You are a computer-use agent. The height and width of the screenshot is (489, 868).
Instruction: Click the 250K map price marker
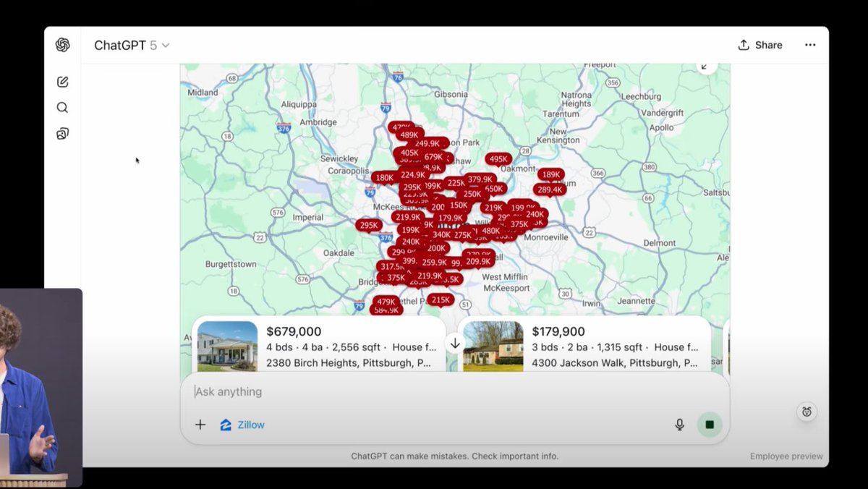(x=472, y=194)
